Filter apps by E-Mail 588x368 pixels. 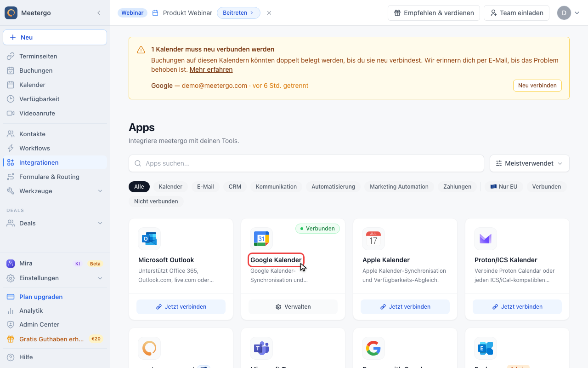pyautogui.click(x=205, y=187)
